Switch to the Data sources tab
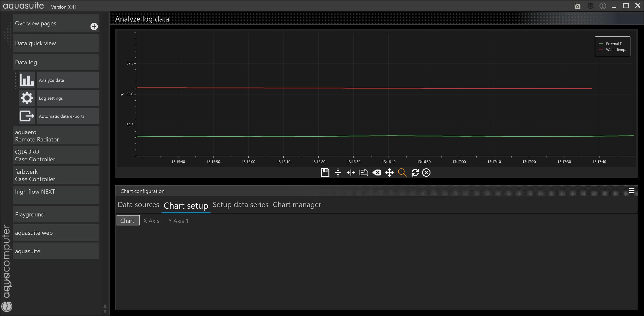 tap(138, 205)
